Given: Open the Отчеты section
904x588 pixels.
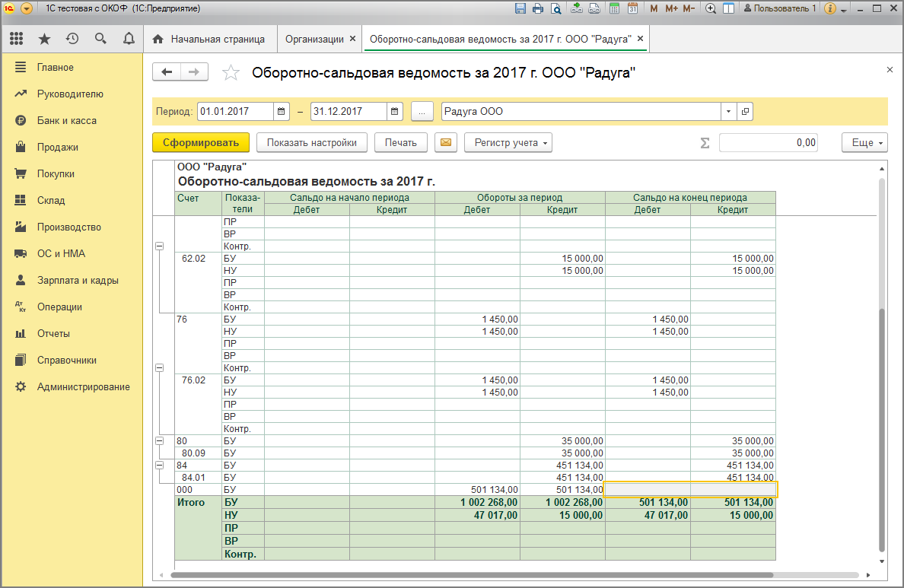Looking at the screenshot, I should pos(72,333).
